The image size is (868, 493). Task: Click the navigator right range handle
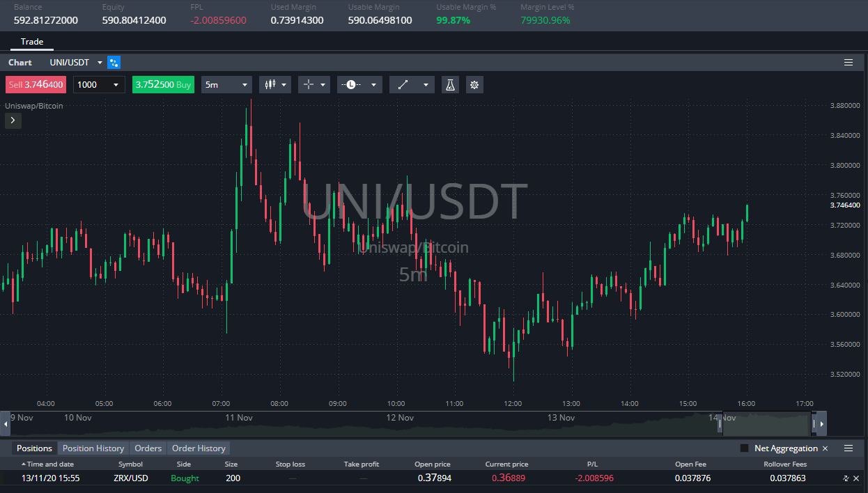pyautogui.click(x=813, y=423)
